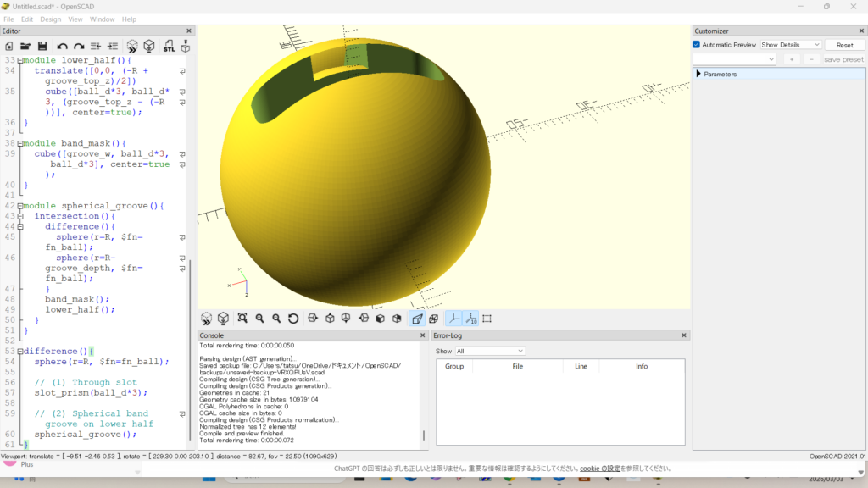Reset the view with the circular arrow icon
This screenshot has height=488, width=868.
293,319
